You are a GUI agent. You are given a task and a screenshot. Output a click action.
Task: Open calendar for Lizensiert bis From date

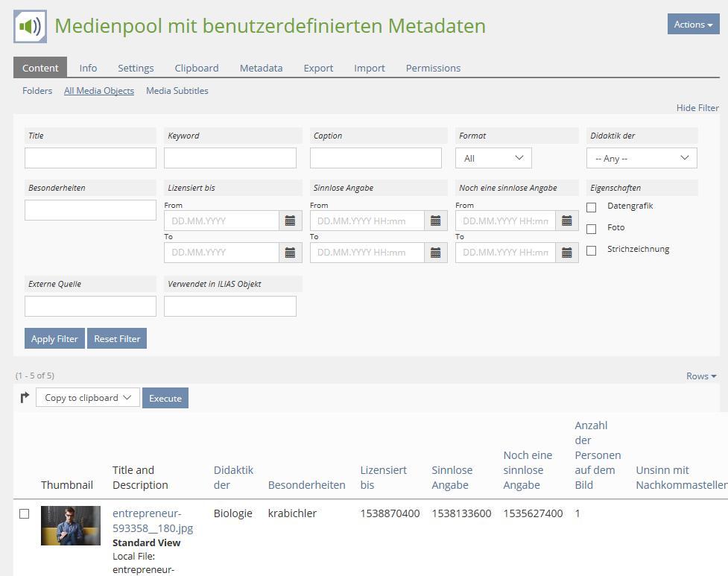point(290,221)
